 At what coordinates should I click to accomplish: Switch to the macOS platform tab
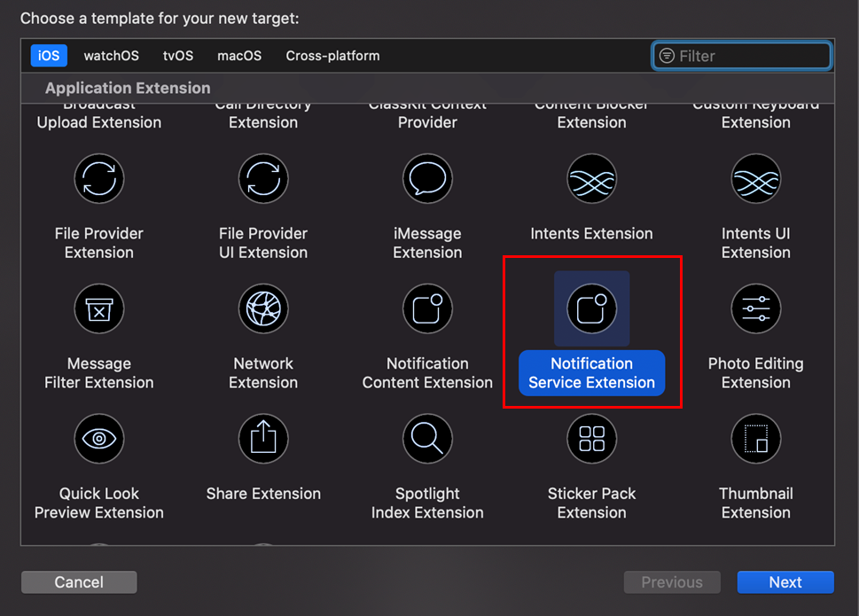239,56
